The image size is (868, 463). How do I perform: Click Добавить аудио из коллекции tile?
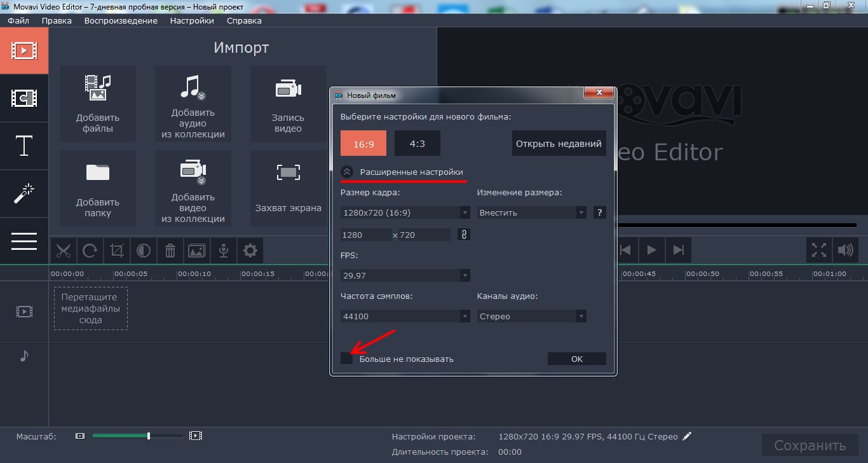pyautogui.click(x=193, y=103)
